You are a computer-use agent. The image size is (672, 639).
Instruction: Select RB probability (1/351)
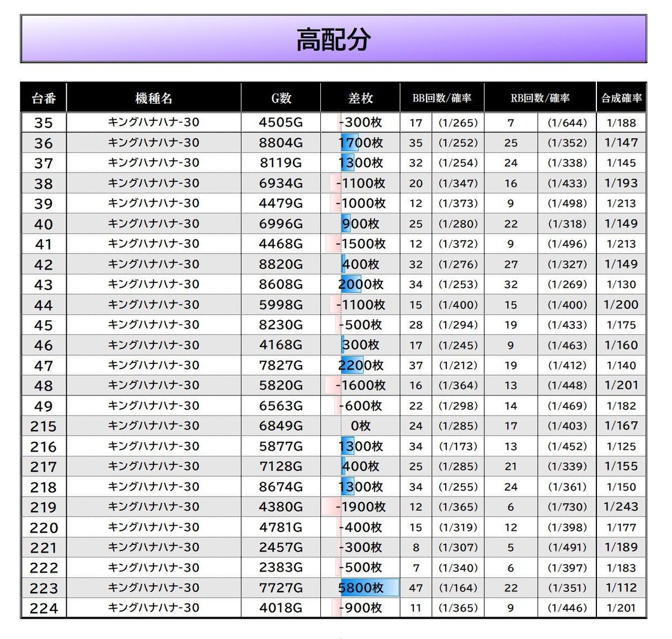click(567, 588)
